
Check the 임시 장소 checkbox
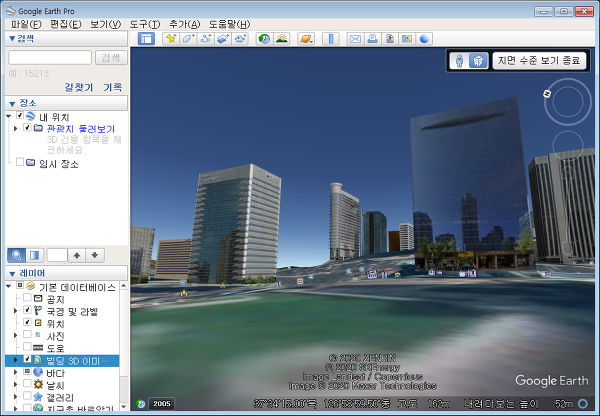(x=20, y=162)
